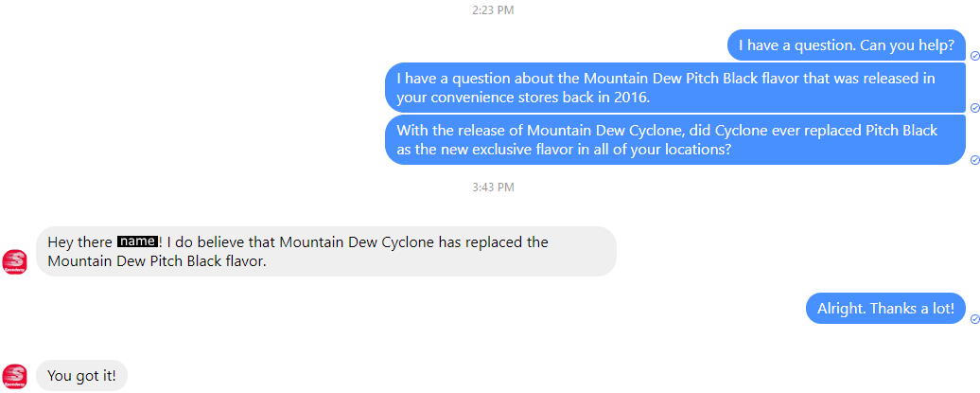Click Speedway's reply starting with "Hey there"

[325, 251]
